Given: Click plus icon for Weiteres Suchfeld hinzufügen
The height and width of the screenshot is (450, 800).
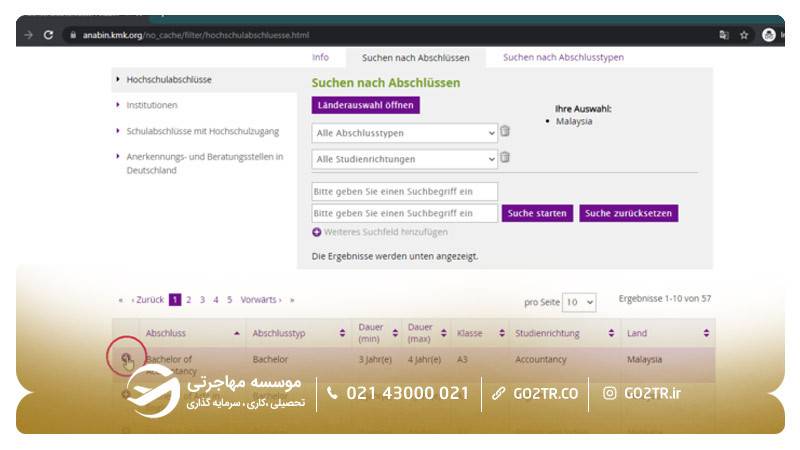Looking at the screenshot, I should (x=317, y=232).
